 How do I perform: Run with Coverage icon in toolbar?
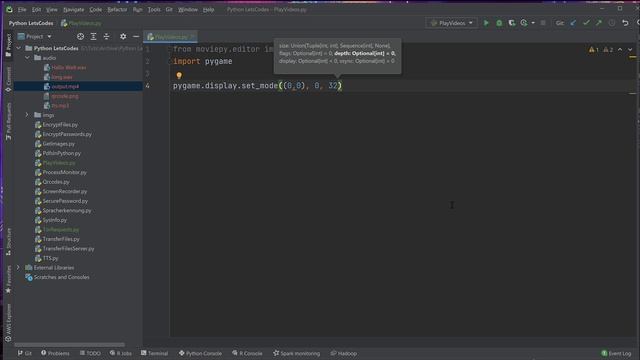click(x=511, y=23)
